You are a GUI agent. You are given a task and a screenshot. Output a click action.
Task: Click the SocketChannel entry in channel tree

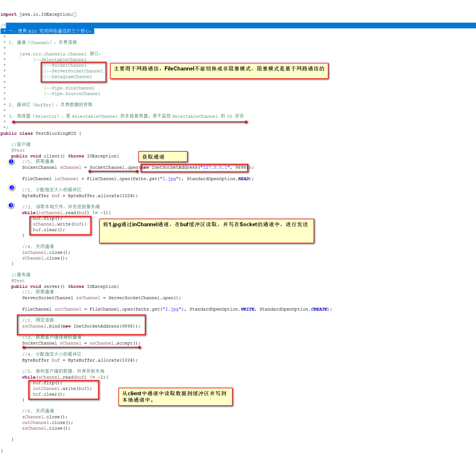pos(69,65)
